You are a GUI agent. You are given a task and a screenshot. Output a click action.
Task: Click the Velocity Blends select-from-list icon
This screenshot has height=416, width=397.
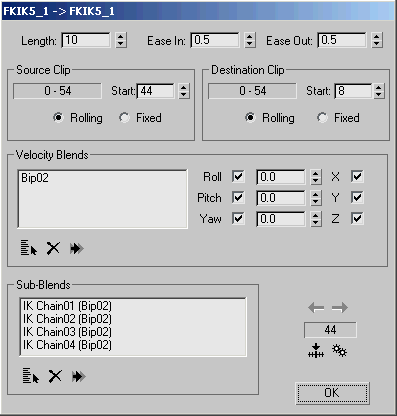(29, 248)
